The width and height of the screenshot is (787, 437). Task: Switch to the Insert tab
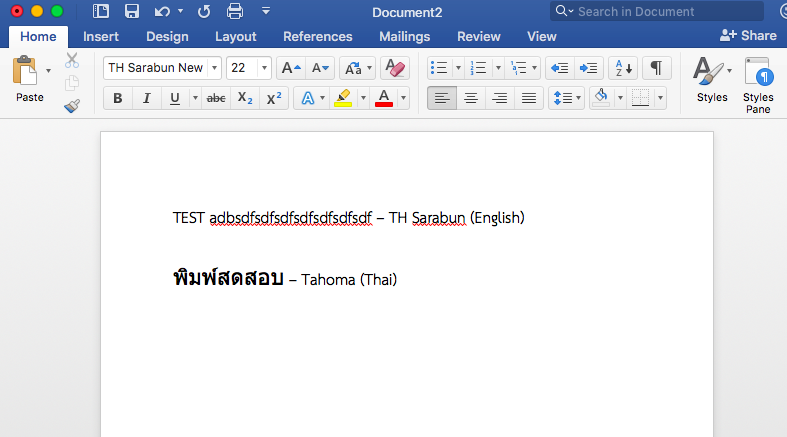(x=101, y=37)
